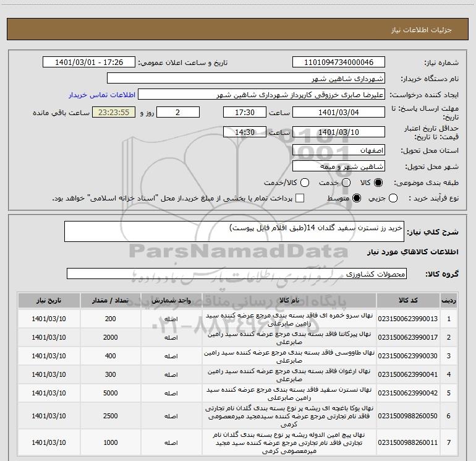Select product code 0231500988260050 cell
The width and height of the screenshot is (476, 461).
pyautogui.click(x=408, y=416)
